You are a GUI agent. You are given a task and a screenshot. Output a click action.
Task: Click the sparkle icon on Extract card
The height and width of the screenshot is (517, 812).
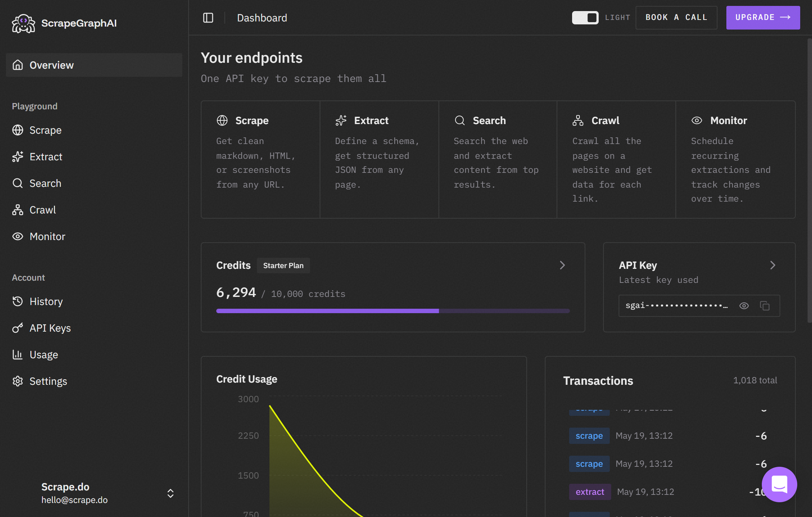point(341,120)
